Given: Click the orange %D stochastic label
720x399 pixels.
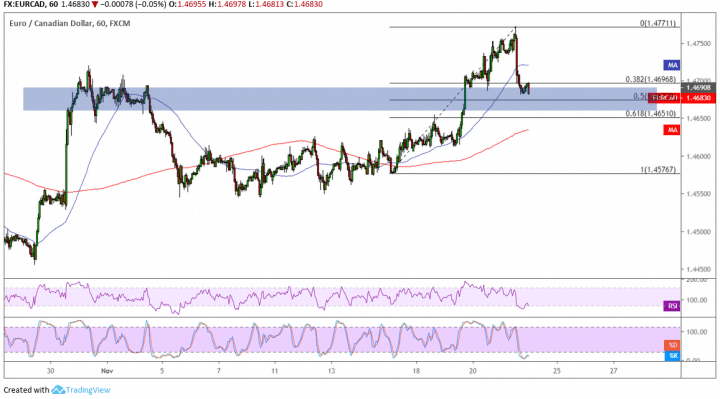Looking at the screenshot, I should point(673,345).
